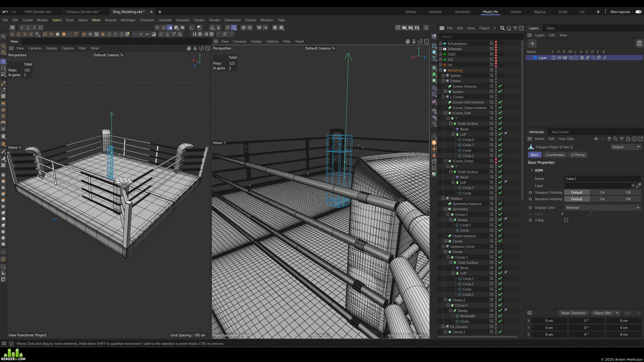Open the Display Color Material dropdown

click(x=602, y=208)
